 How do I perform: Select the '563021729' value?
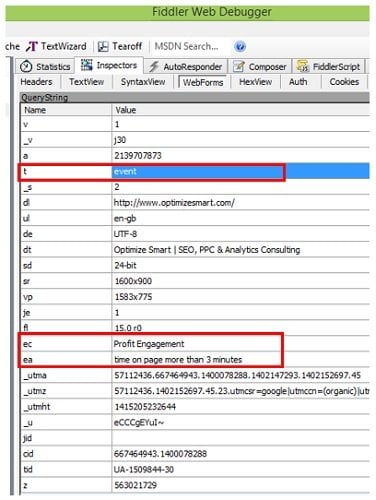pos(136,485)
